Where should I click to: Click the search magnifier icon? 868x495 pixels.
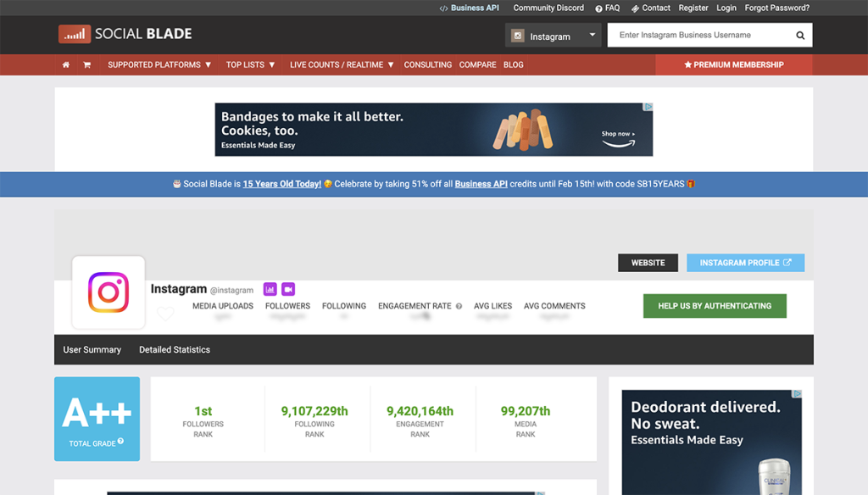[x=799, y=35]
